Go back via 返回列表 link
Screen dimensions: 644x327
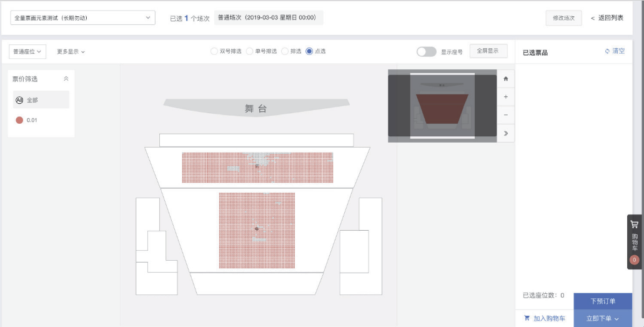[x=607, y=18]
